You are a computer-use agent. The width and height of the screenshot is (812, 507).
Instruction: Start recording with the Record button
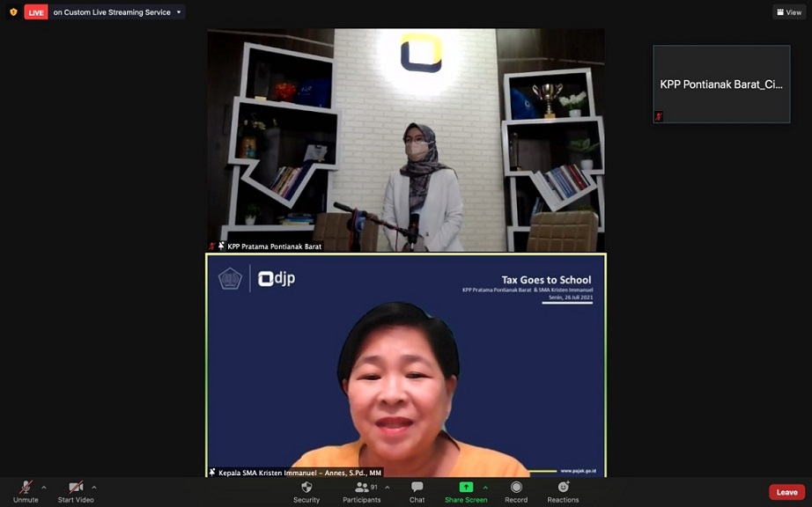click(x=516, y=488)
